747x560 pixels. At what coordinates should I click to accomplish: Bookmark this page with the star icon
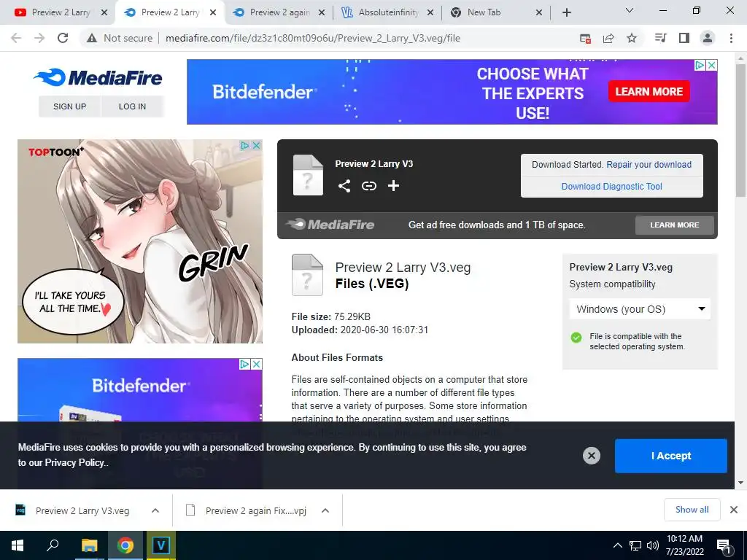[632, 38]
